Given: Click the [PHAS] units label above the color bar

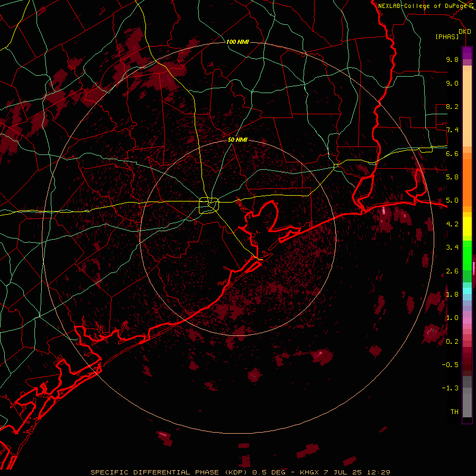Looking at the screenshot, I should coord(447,36).
